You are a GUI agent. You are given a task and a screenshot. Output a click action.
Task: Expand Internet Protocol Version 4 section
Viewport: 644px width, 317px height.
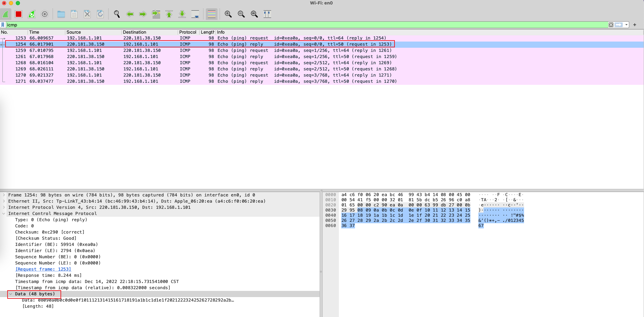tap(4, 207)
